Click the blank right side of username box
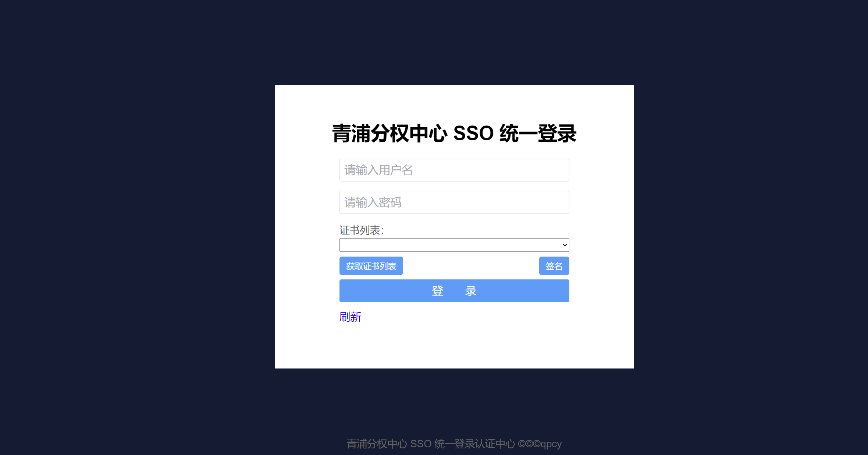 pyautogui.click(x=515, y=170)
